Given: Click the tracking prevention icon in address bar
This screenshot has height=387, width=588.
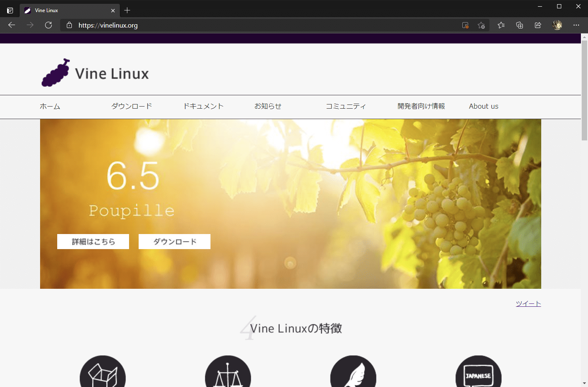Looking at the screenshot, I should (465, 25).
